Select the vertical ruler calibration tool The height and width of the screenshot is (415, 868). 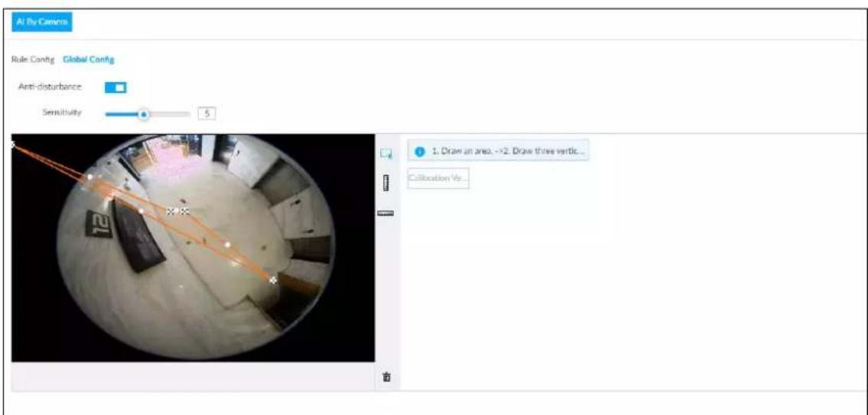click(386, 183)
